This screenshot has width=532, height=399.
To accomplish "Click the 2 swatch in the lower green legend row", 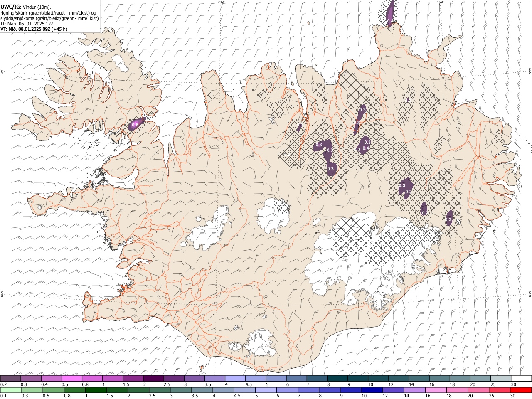I will 138,390.
